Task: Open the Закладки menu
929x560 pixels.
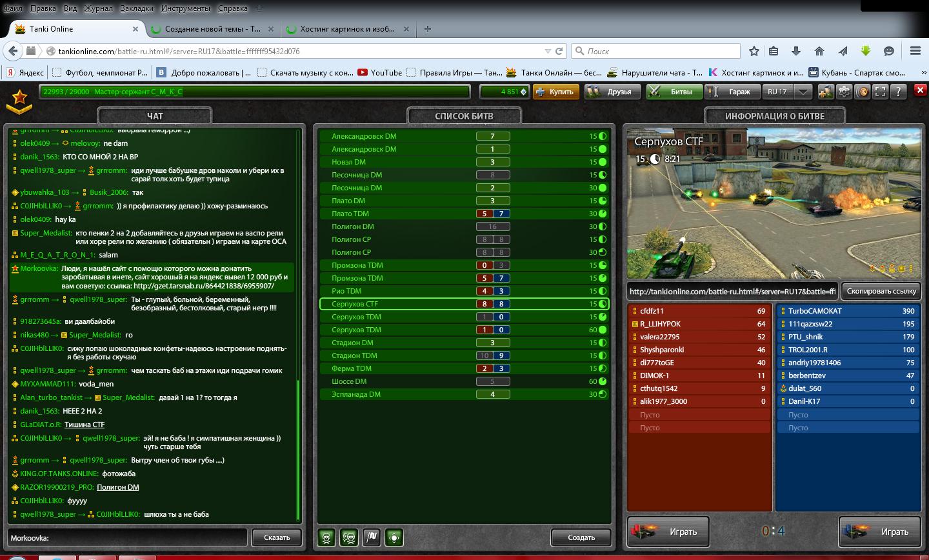Action: tap(137, 8)
